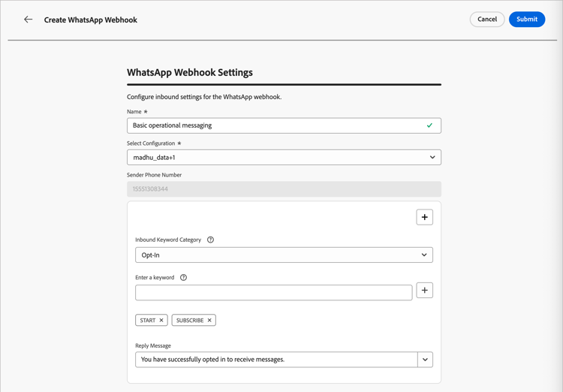Open the Reply Message dropdown arrow

pos(425,360)
